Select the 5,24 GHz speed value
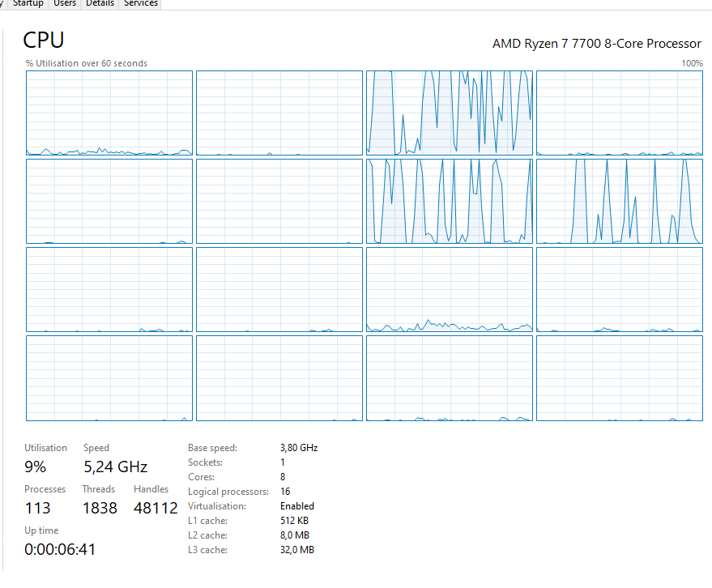This screenshot has height=588, width=712. pos(115,467)
